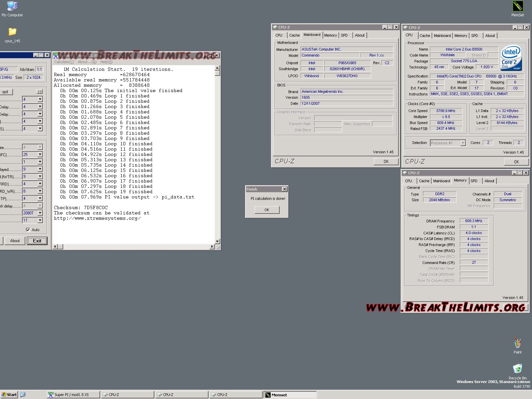Click Core Speed value 5788.9 MHz
This screenshot has width=532, height=399.
[x=446, y=111]
